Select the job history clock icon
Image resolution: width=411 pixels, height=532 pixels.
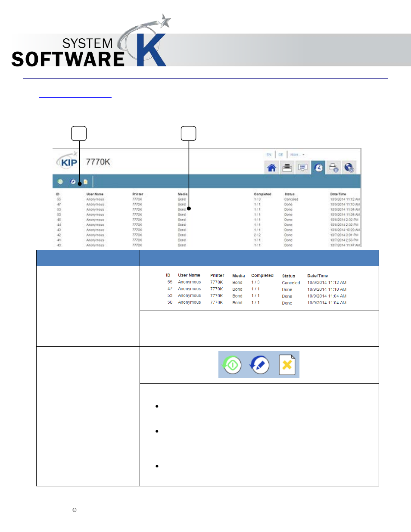click(318, 168)
